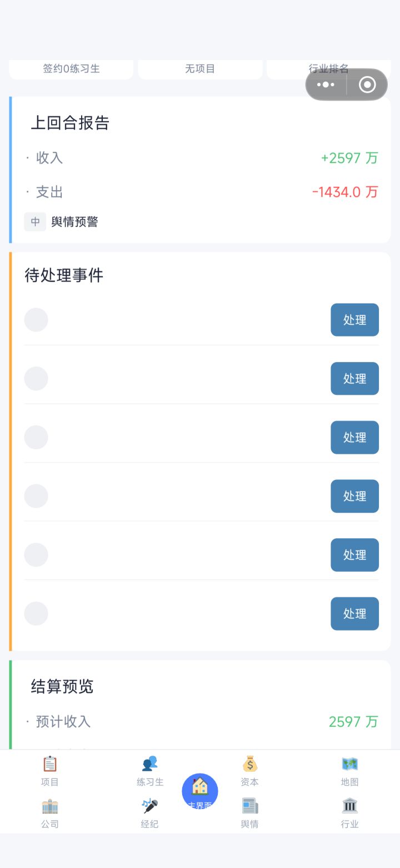This screenshot has width=400, height=868.
Task: Open the 资本 money bag icon
Action: (250, 764)
